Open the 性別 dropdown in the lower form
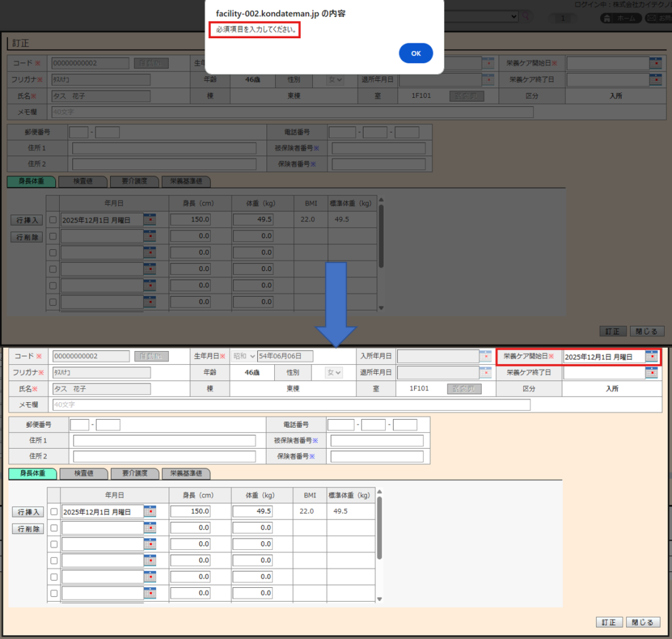Screen dimensions: 672x639 pyautogui.click(x=334, y=373)
